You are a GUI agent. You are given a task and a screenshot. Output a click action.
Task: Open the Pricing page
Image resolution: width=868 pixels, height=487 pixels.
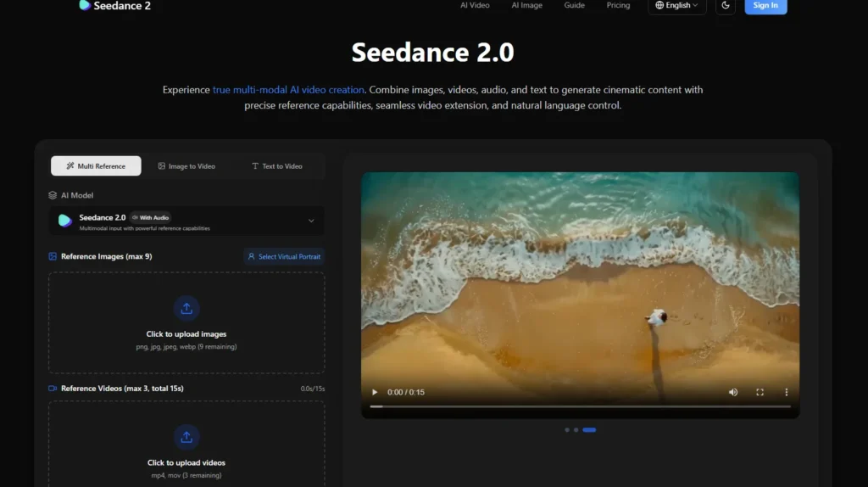(x=618, y=5)
